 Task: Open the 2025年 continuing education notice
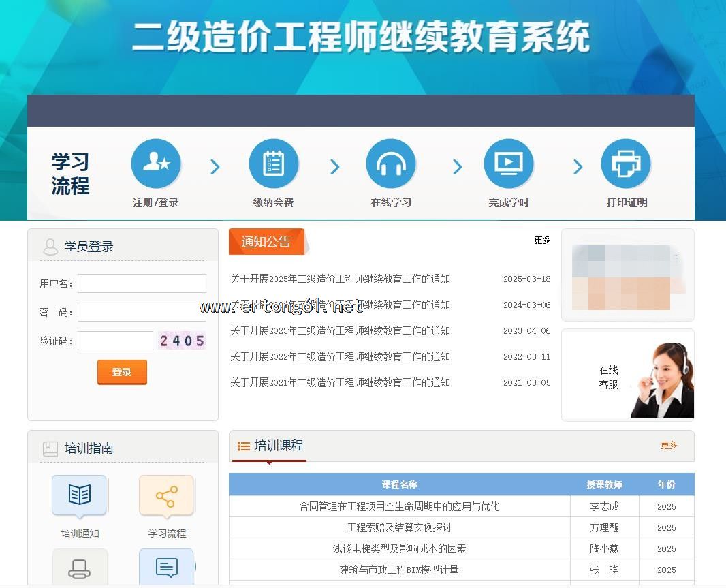point(340,279)
